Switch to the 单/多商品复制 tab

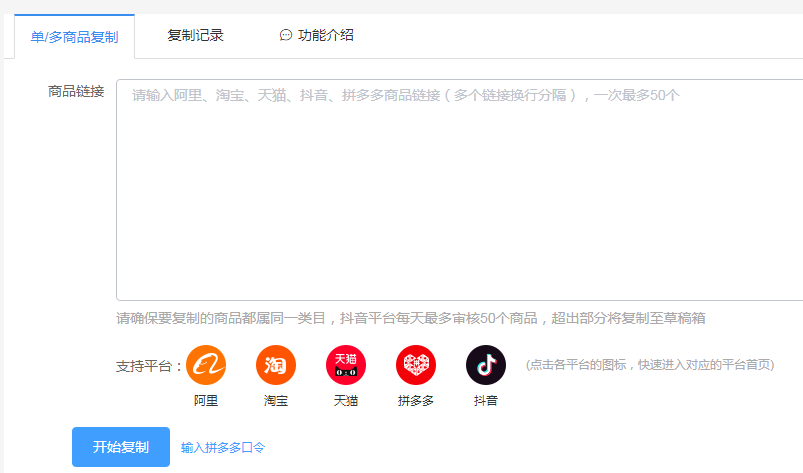(x=75, y=37)
